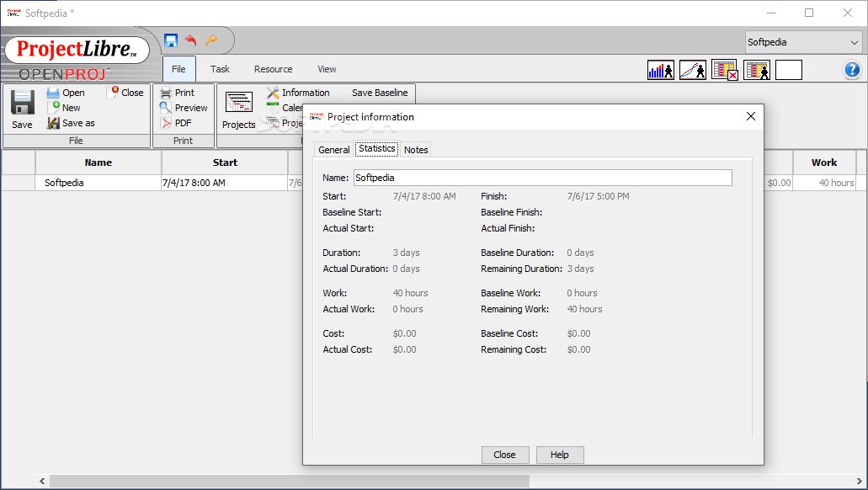Select the Softpedia row name cell
Screen dimensions: 868x490
[x=99, y=183]
